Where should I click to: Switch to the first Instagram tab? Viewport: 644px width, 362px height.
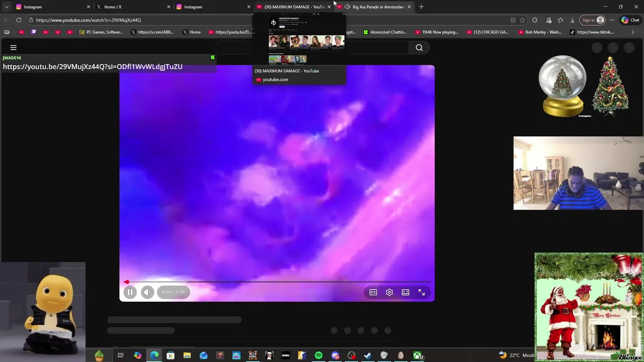(x=53, y=7)
